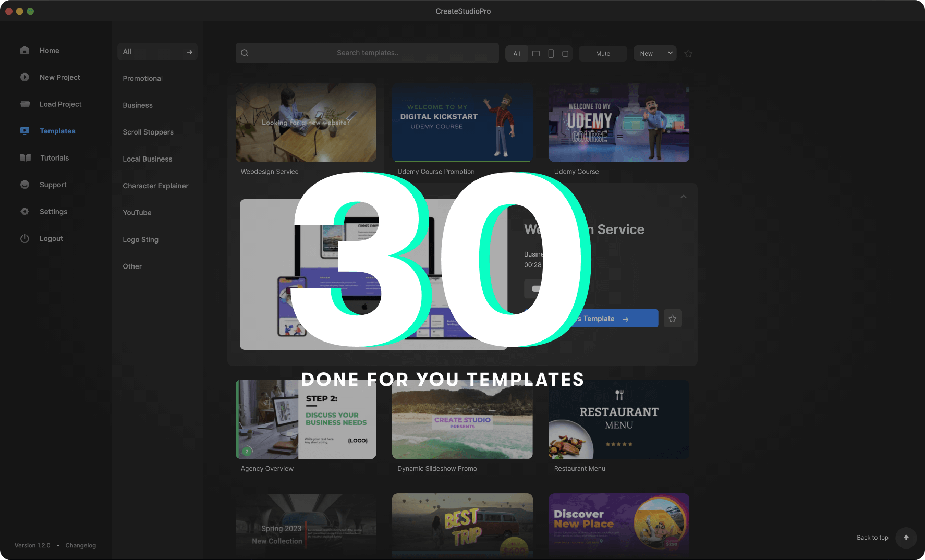Screen dimensions: 925x560
Task: Open Settings gear in sidebar
Action: pos(25,212)
